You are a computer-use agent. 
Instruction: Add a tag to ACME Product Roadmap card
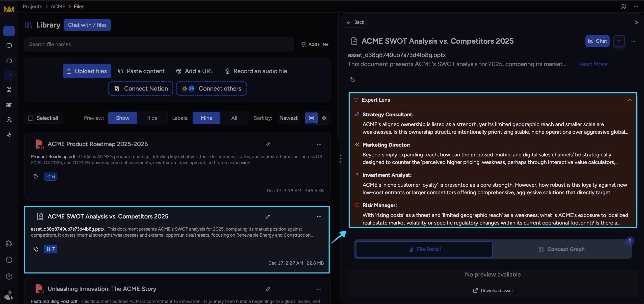click(x=36, y=177)
